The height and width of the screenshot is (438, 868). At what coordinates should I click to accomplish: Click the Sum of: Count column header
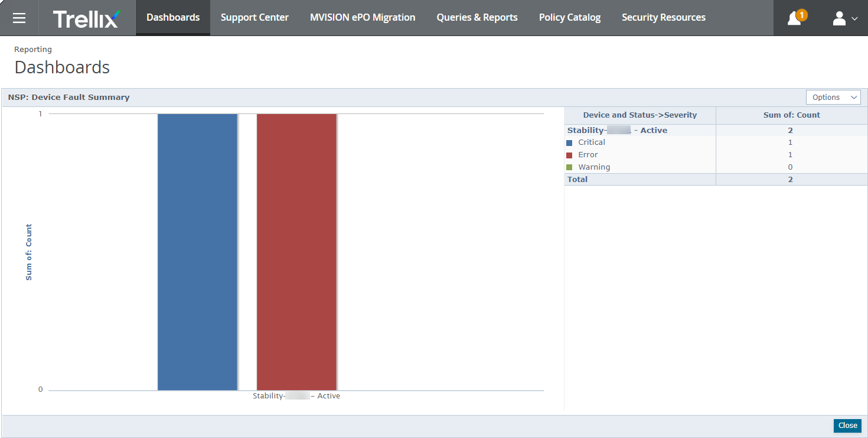pos(791,115)
